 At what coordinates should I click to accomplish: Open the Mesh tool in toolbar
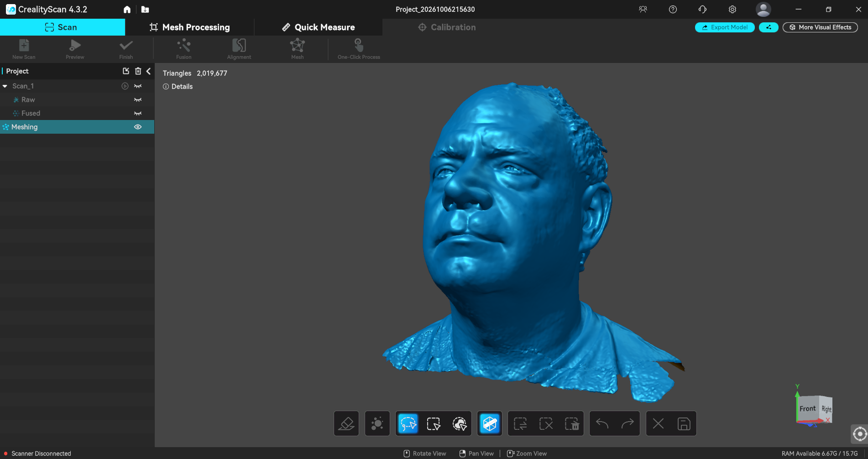(298, 49)
